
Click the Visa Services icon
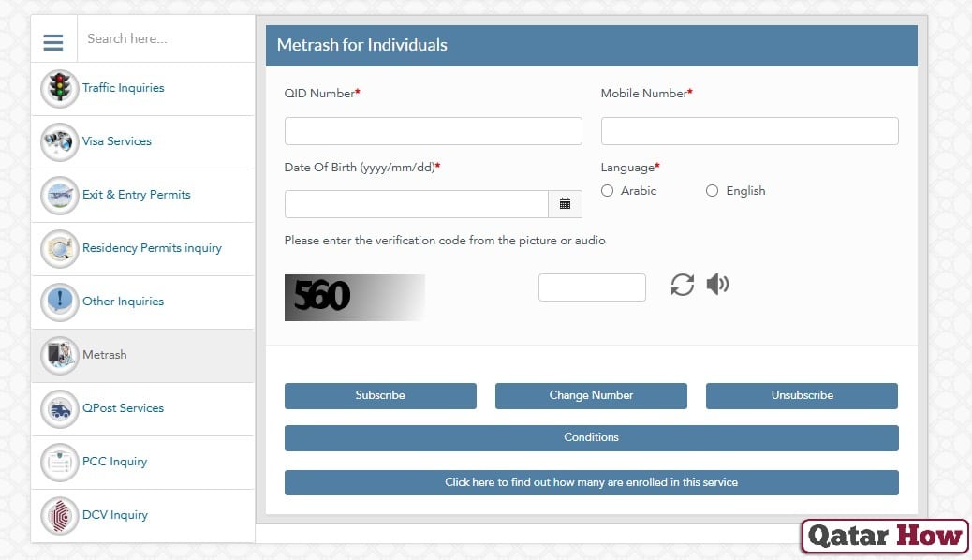[60, 141]
